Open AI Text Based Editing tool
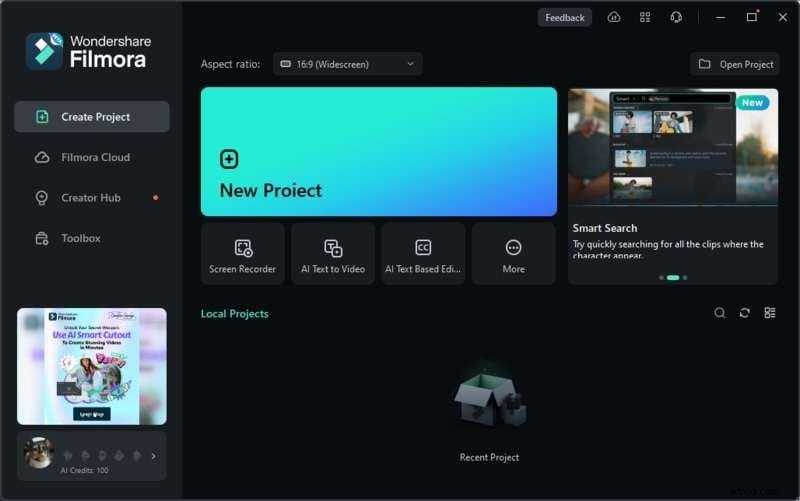The width and height of the screenshot is (800, 501). [423, 254]
